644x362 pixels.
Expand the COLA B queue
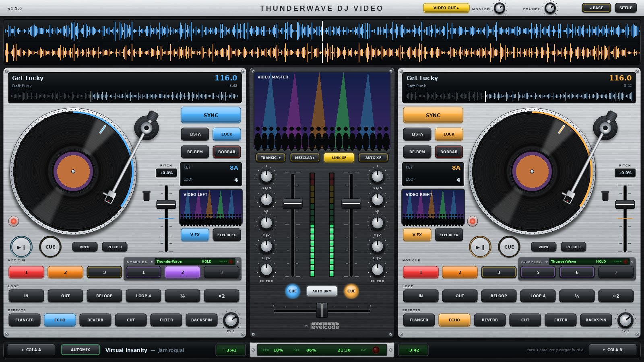coord(612,350)
